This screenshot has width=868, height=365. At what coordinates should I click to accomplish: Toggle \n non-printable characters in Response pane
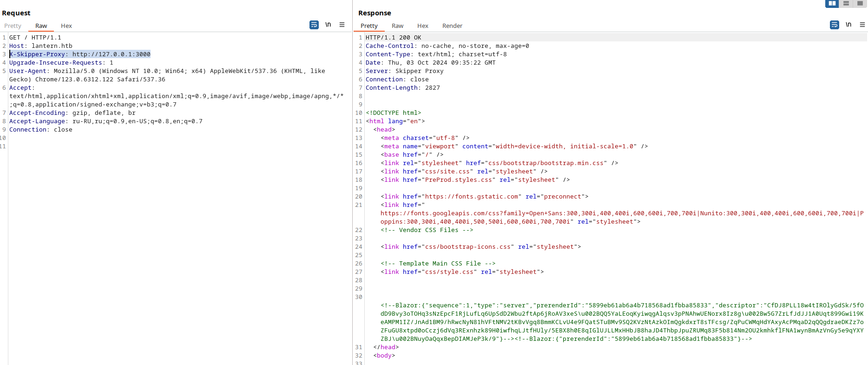(848, 25)
